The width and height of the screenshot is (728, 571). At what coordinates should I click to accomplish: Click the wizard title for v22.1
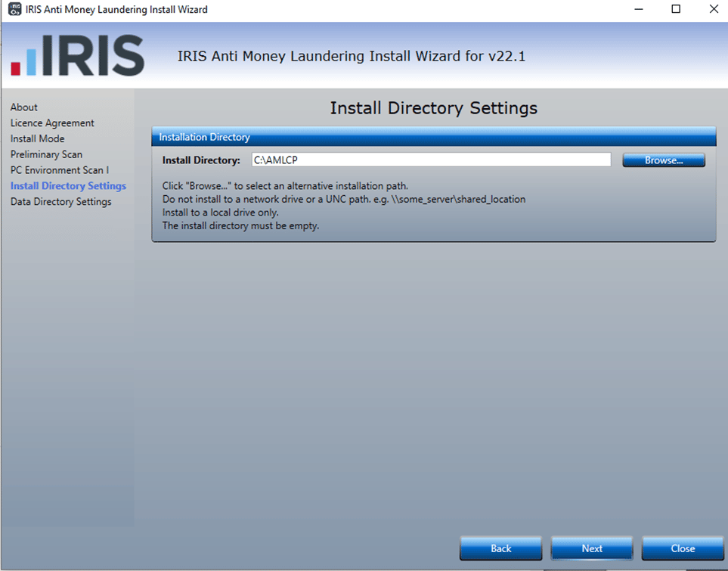pos(351,56)
